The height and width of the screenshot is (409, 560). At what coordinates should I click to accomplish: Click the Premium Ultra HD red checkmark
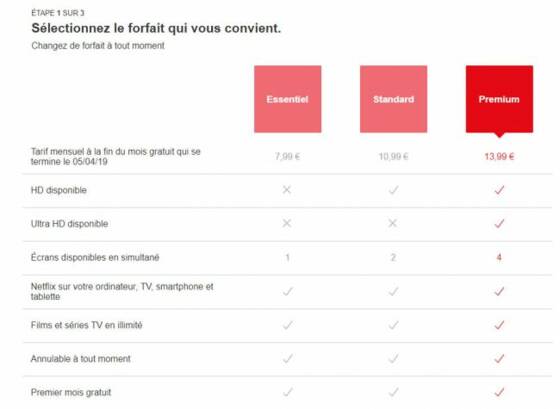click(499, 223)
